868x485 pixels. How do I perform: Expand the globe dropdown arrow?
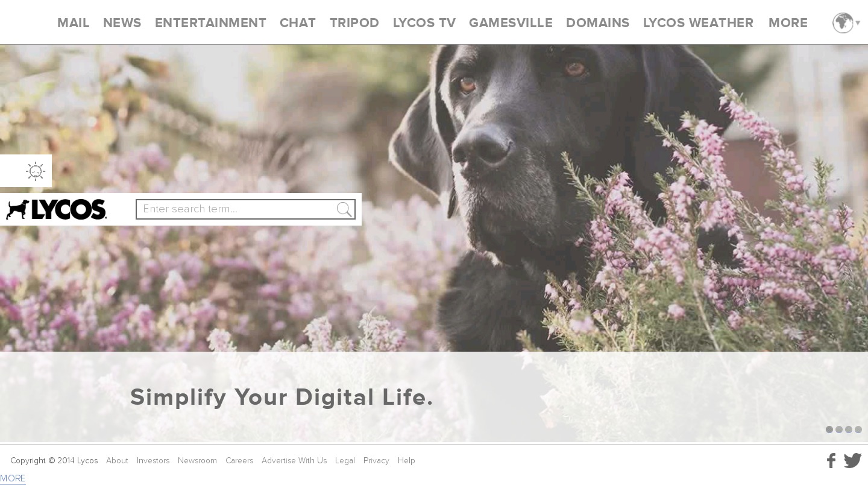pyautogui.click(x=858, y=23)
